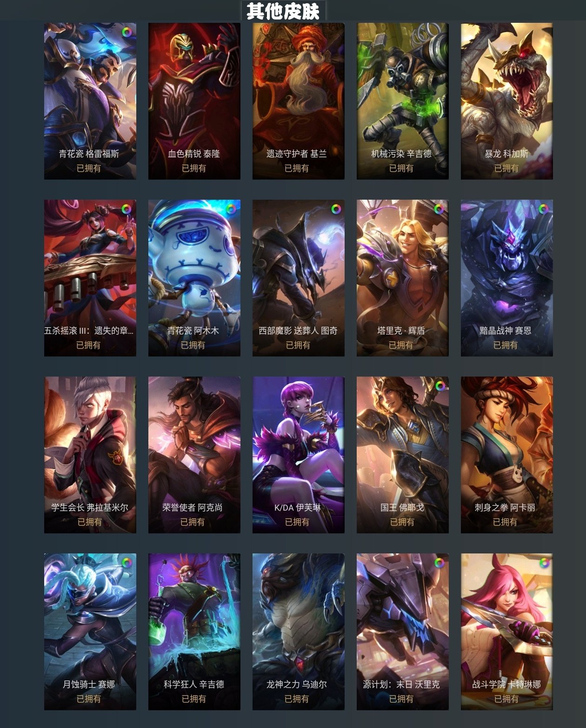Click the 机械污染 辛吉德 name label
Image resolution: width=586 pixels, height=728 pixels.
(x=401, y=154)
